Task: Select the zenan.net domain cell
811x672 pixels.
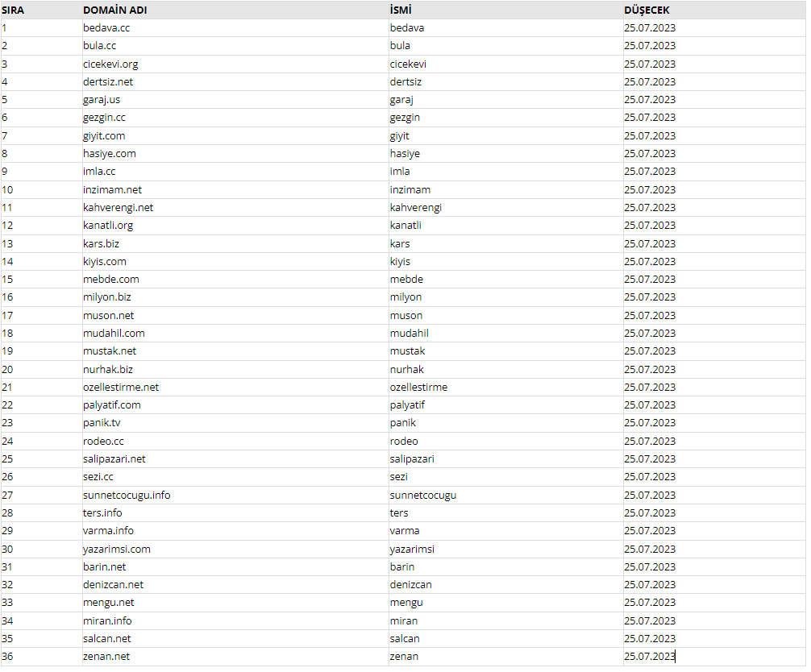Action: [235, 657]
